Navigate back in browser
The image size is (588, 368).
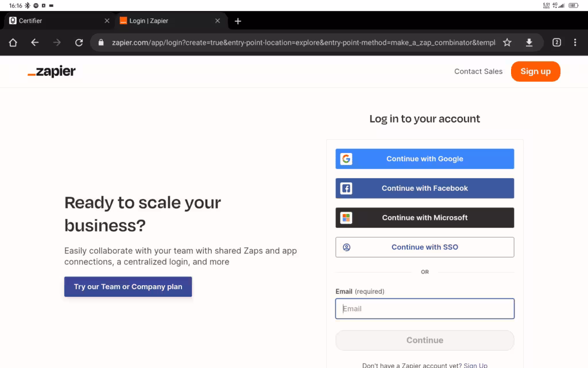[x=35, y=43]
